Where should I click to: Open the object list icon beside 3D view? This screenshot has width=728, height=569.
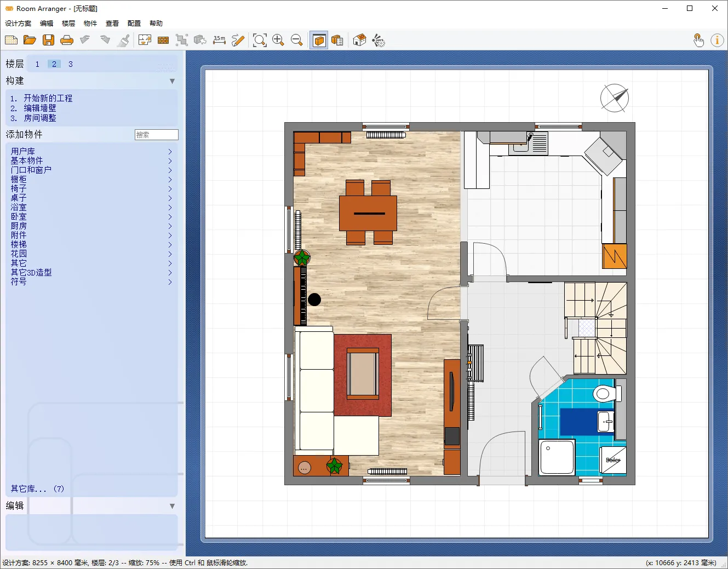tap(337, 39)
